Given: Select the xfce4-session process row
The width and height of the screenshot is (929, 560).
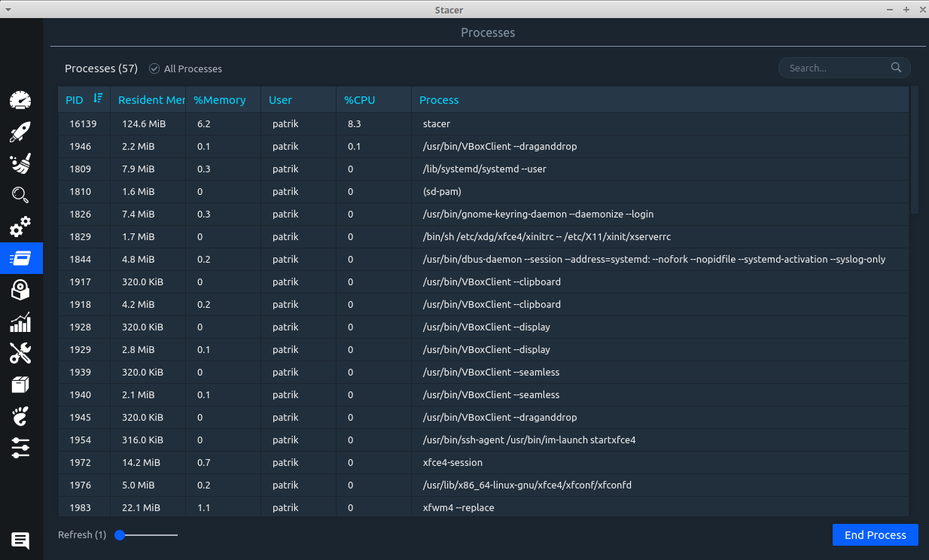Looking at the screenshot, I should click(x=452, y=462).
